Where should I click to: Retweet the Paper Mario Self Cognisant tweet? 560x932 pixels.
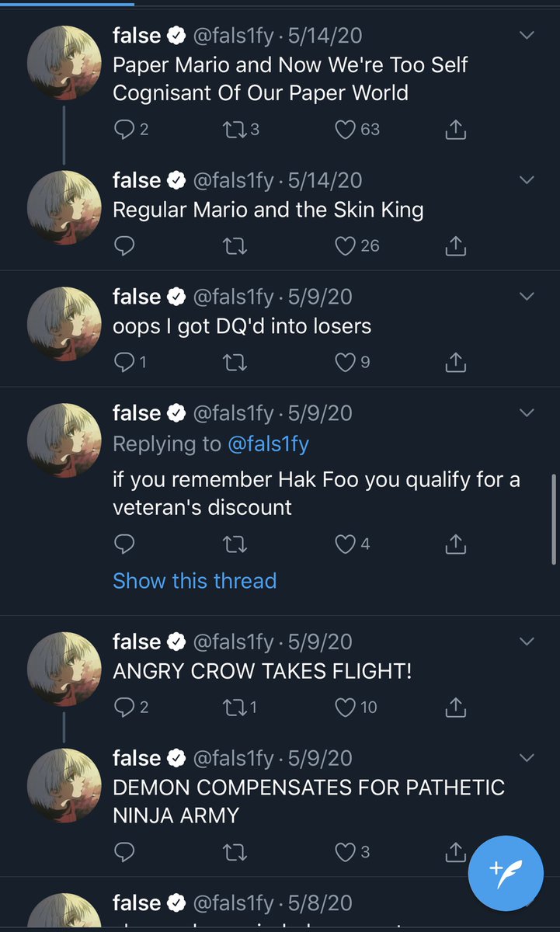click(x=234, y=130)
